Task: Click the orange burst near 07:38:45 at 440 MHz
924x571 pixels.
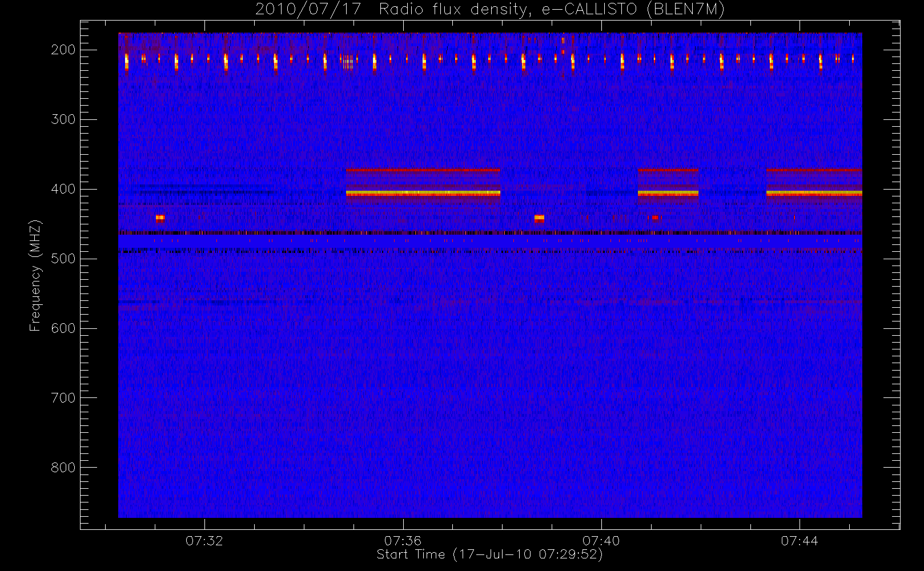Action: point(539,218)
